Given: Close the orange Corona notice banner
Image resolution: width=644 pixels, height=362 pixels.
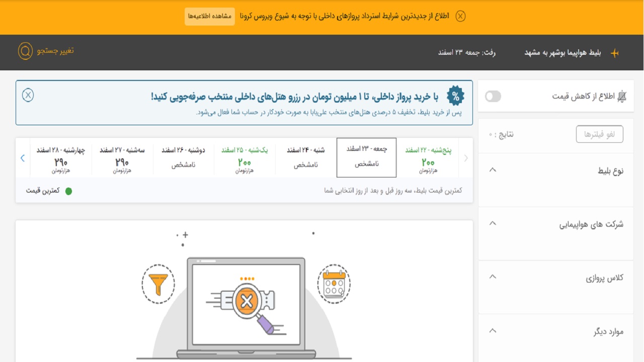Looking at the screenshot, I should [x=460, y=16].
